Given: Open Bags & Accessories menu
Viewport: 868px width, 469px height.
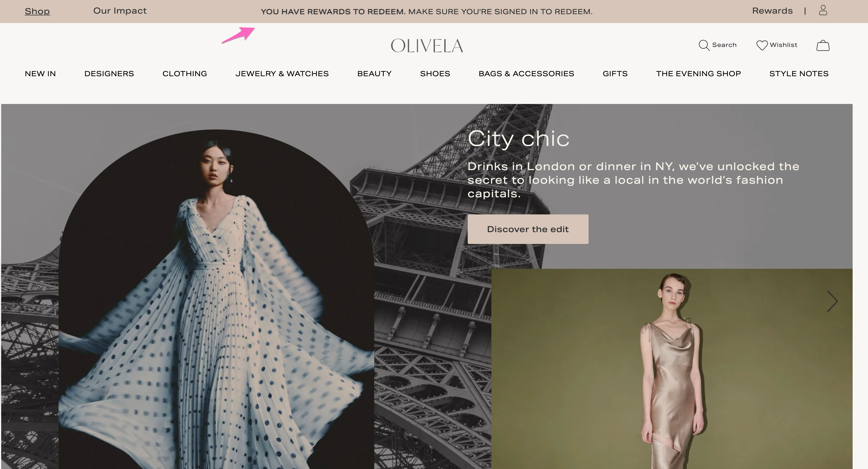Looking at the screenshot, I should [526, 74].
